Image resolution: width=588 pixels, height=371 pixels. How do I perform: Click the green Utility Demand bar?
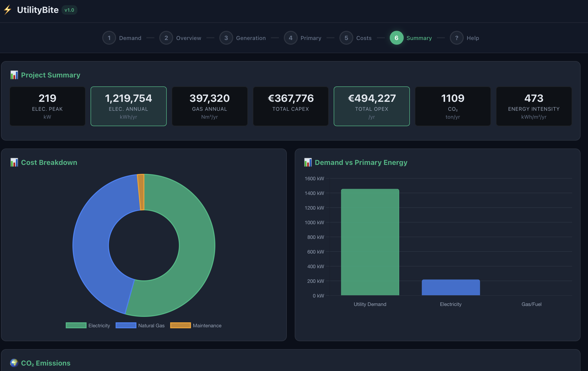[370, 242]
